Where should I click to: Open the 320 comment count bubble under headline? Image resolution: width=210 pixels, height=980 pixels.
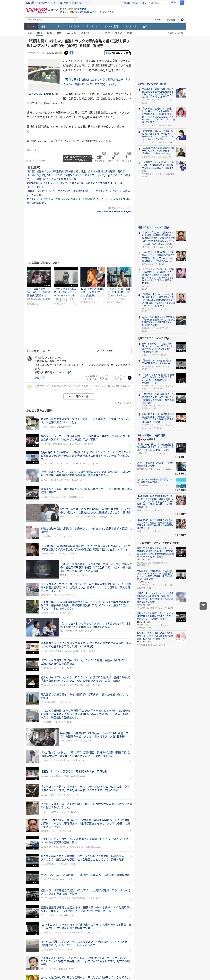click(51, 53)
